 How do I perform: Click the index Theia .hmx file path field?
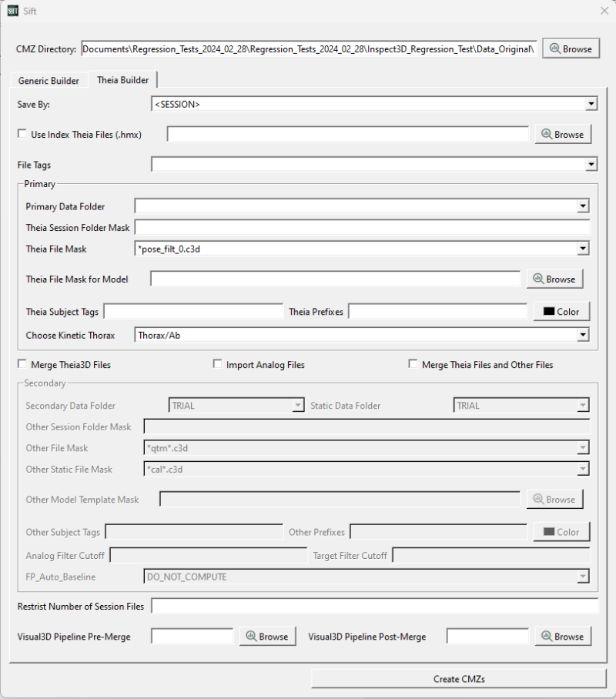click(348, 134)
